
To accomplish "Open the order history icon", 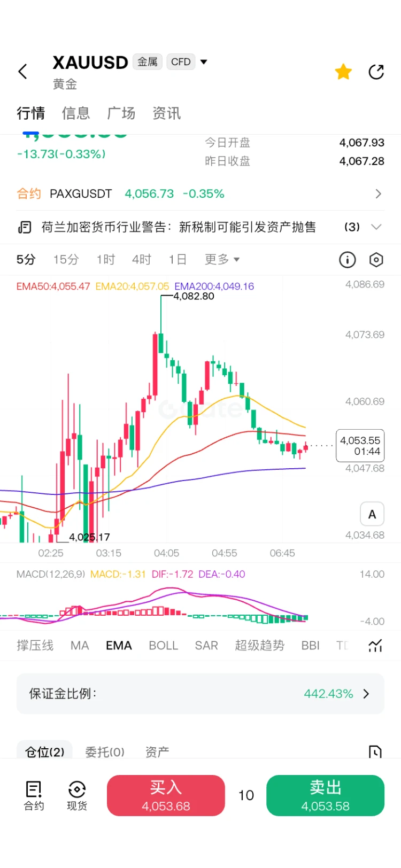I will click(x=375, y=752).
